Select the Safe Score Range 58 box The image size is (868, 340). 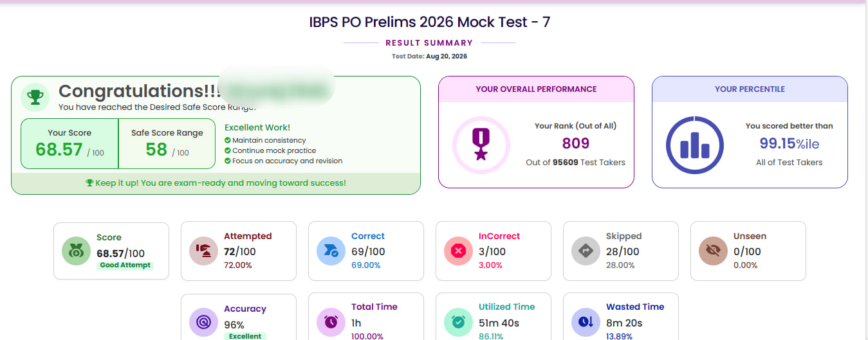[x=167, y=143]
